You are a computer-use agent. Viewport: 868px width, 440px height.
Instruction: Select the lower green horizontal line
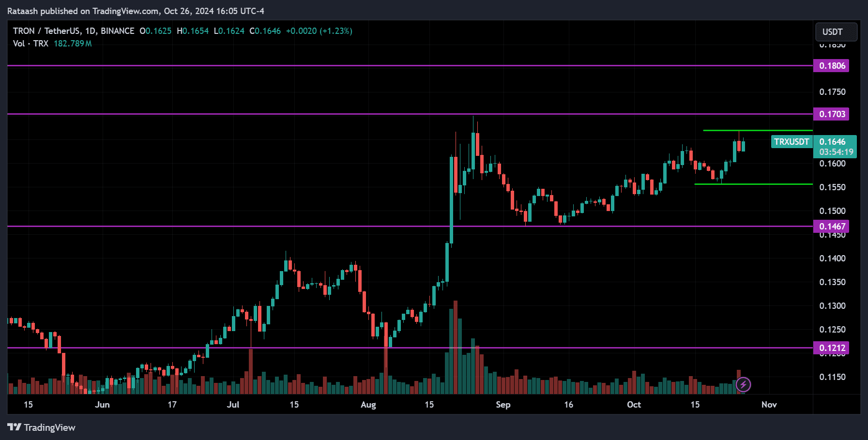click(754, 184)
